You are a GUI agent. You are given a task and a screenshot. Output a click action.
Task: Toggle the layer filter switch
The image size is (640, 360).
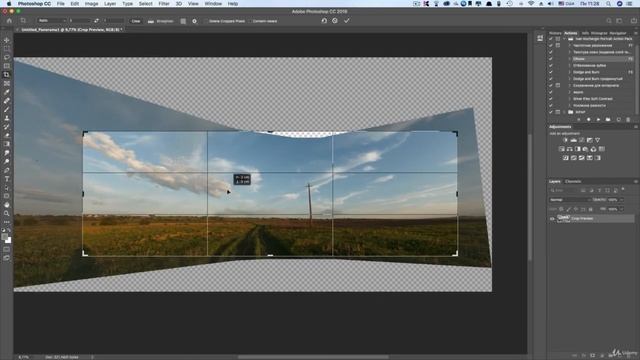pyautogui.click(x=623, y=190)
